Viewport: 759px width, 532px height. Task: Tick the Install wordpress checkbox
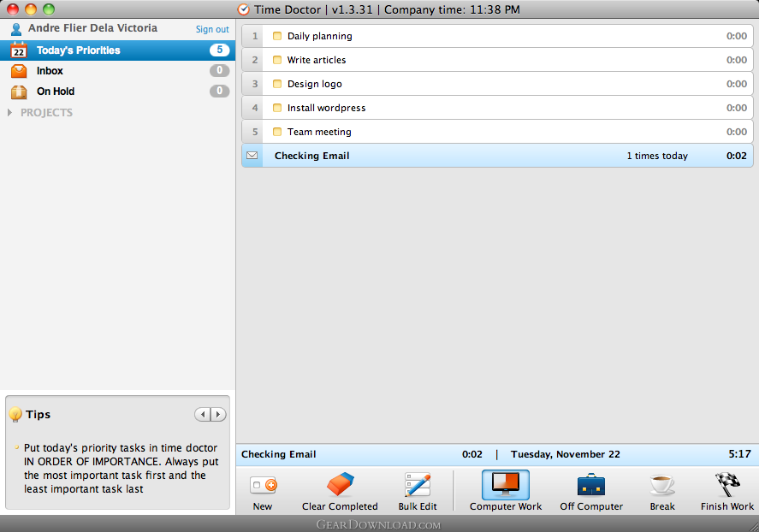coord(277,108)
